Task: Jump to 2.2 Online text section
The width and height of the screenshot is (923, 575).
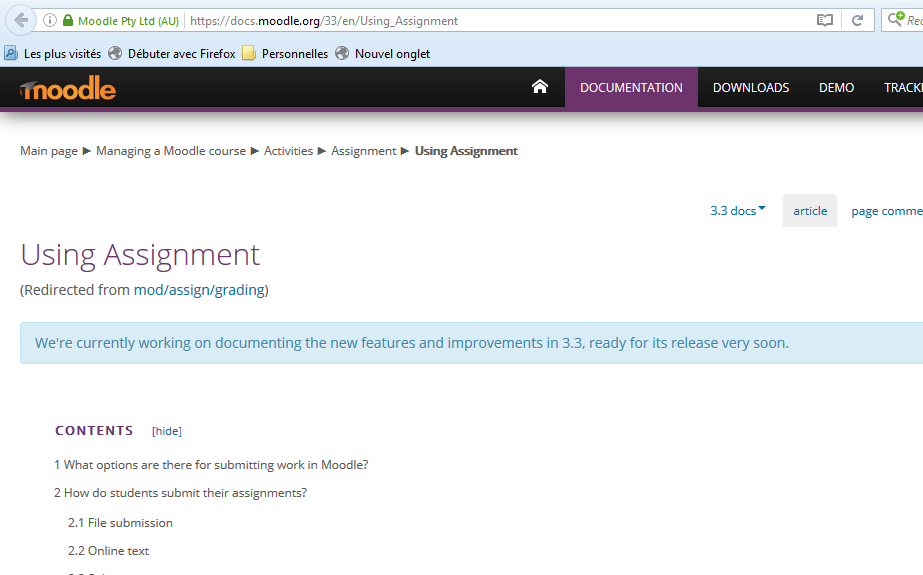Action: point(108,551)
